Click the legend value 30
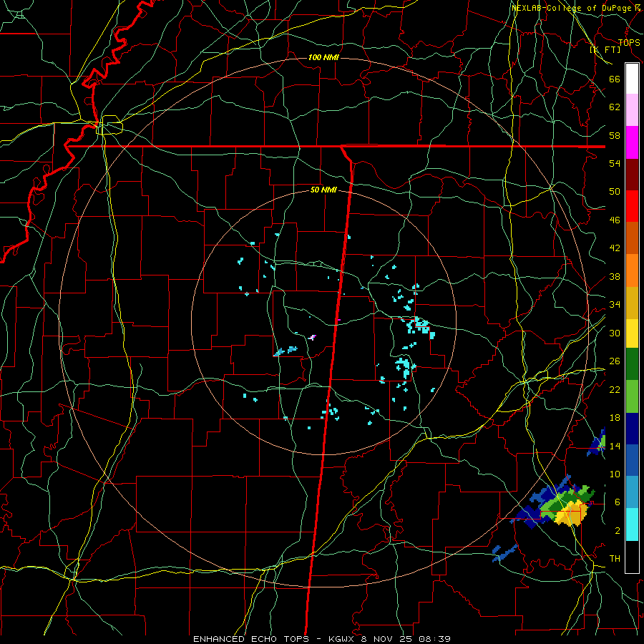The width and height of the screenshot is (644, 644). (615, 333)
